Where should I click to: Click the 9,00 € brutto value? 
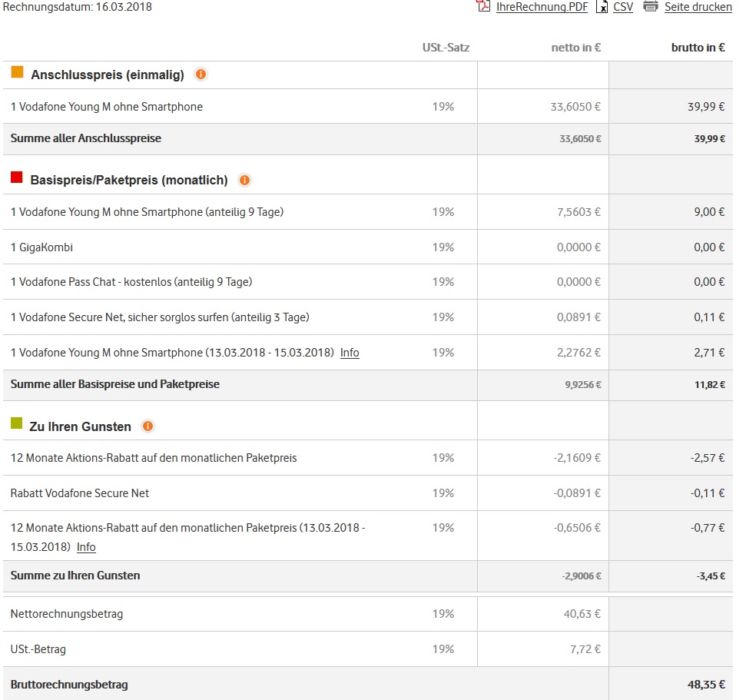point(709,212)
